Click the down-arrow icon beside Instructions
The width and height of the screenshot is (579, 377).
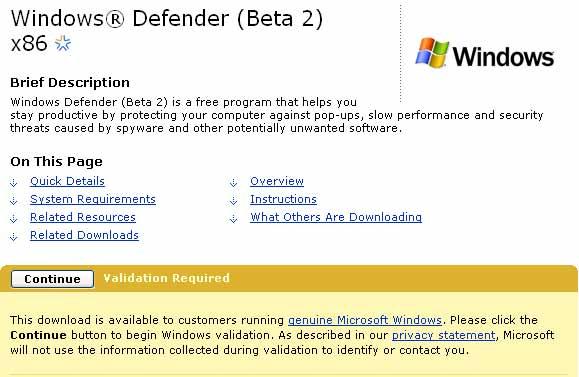click(x=233, y=201)
